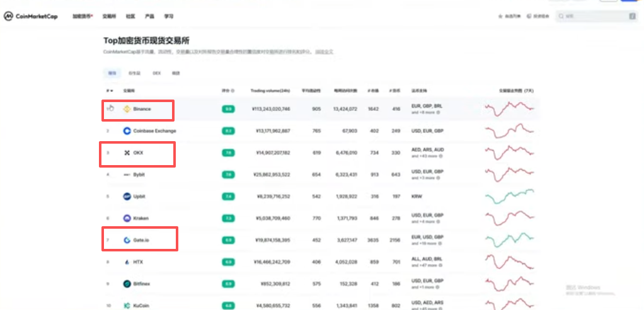This screenshot has width=644, height=310.
Task: Open the Bybit exchange link
Action: (139, 175)
